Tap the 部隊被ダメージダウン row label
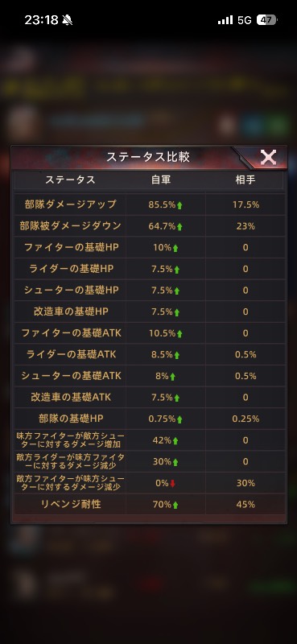 click(x=70, y=226)
